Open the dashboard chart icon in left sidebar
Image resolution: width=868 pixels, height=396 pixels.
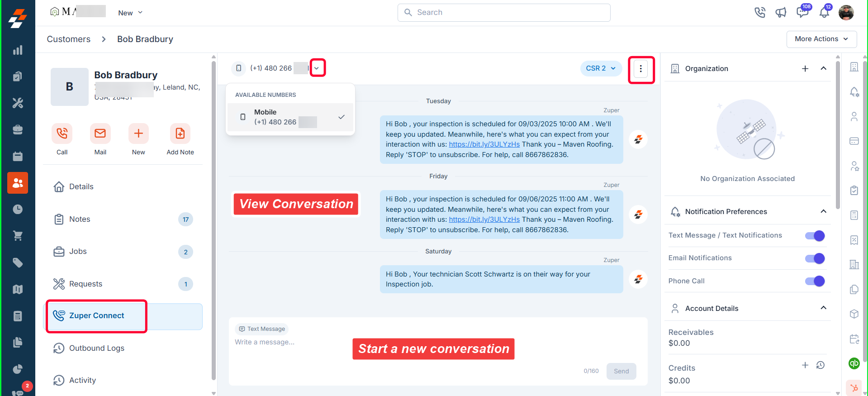[18, 50]
